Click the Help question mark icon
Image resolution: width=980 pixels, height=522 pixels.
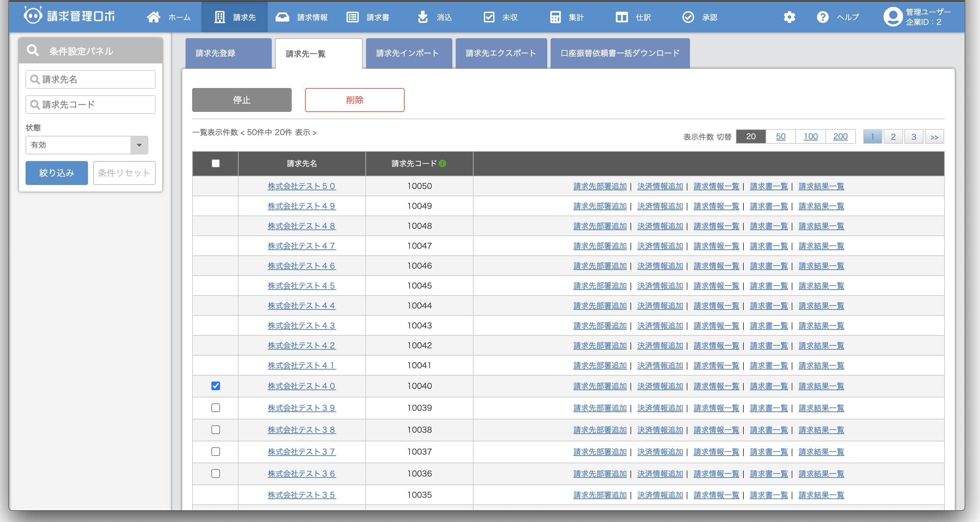[x=822, y=17]
